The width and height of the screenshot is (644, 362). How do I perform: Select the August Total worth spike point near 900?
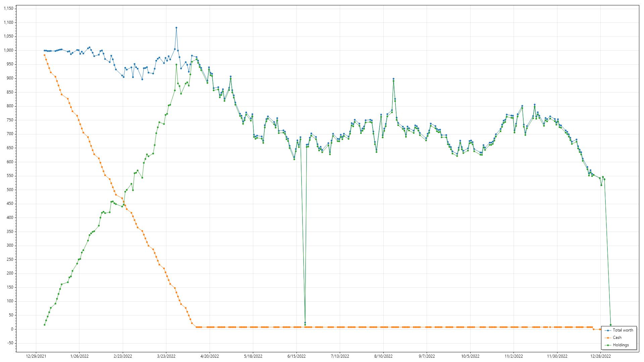tap(393, 79)
